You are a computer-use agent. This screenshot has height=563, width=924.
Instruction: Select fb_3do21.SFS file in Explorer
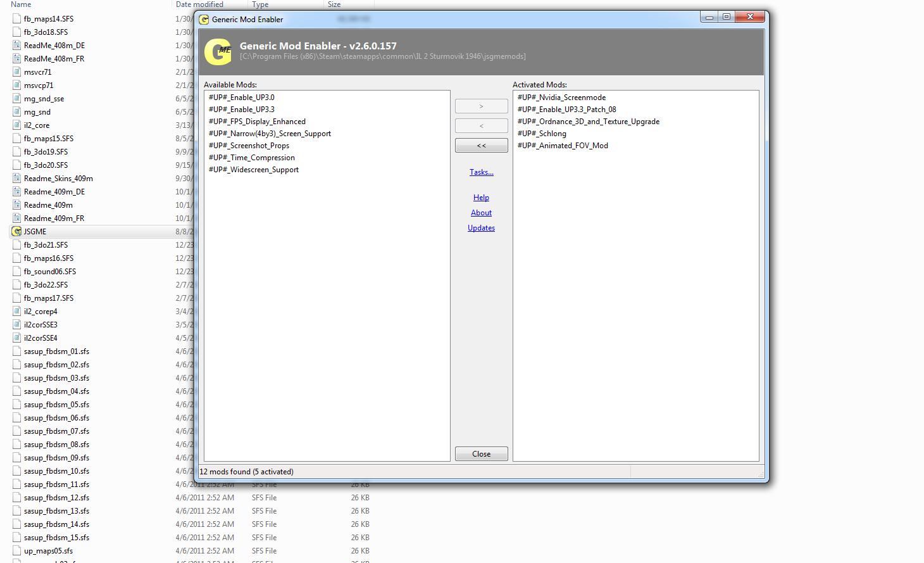pos(46,245)
